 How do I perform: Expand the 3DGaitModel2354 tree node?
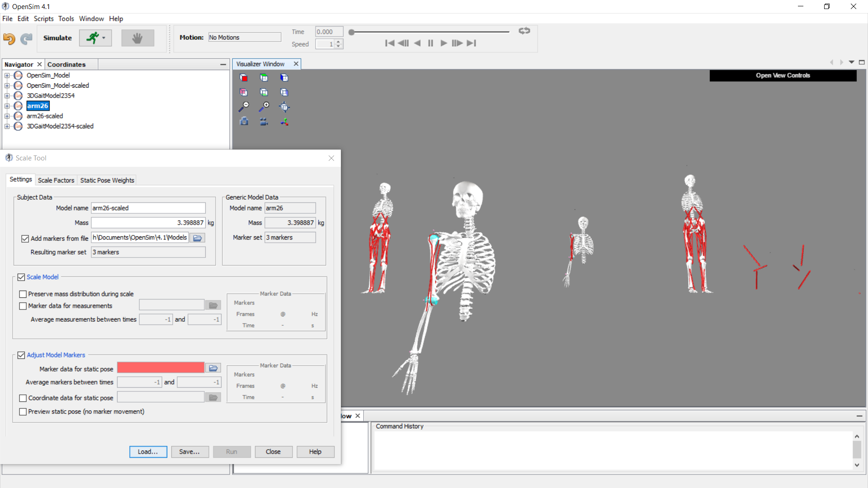point(7,96)
